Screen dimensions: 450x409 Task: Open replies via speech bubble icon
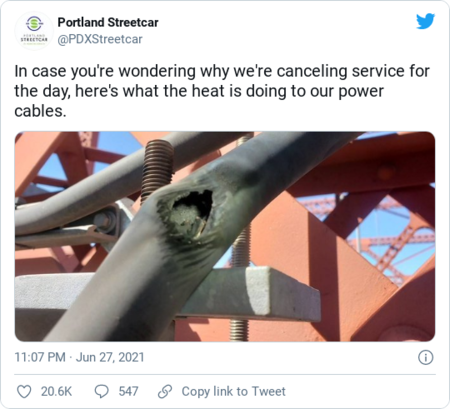pyautogui.click(x=102, y=391)
